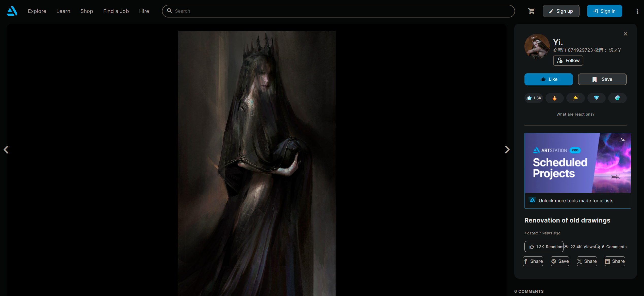The height and width of the screenshot is (296, 644).
Task: React with the fire emoji
Action: pos(554,98)
